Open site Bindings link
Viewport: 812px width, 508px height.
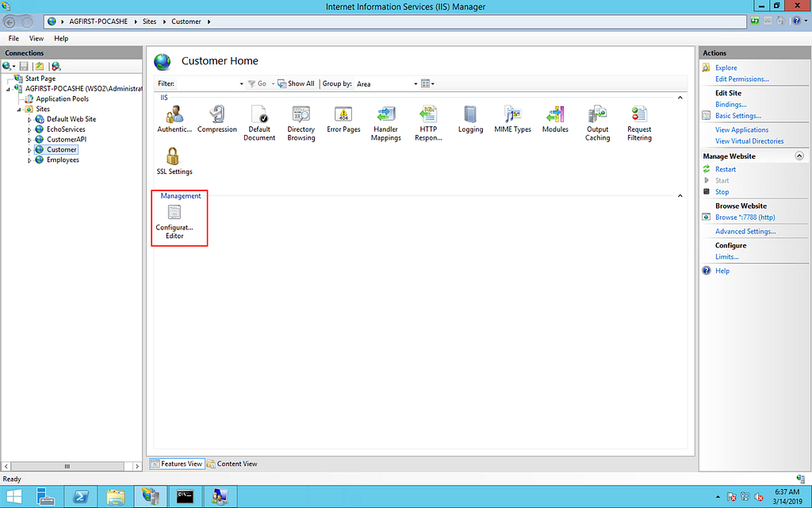[x=730, y=105]
